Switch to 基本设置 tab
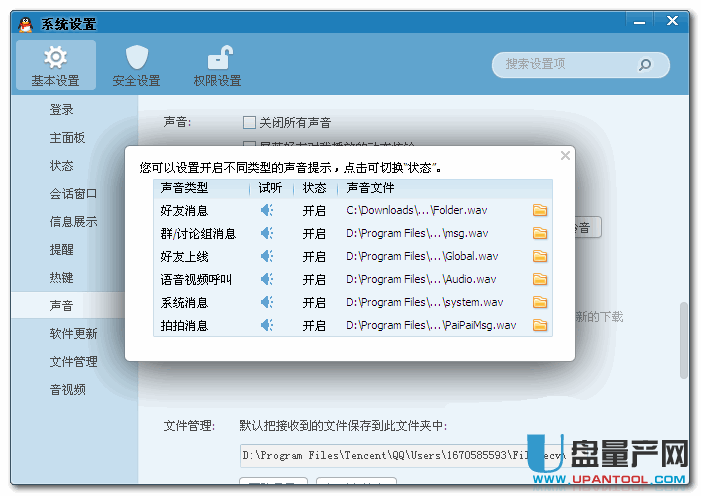The height and width of the screenshot is (496, 701). (x=56, y=65)
